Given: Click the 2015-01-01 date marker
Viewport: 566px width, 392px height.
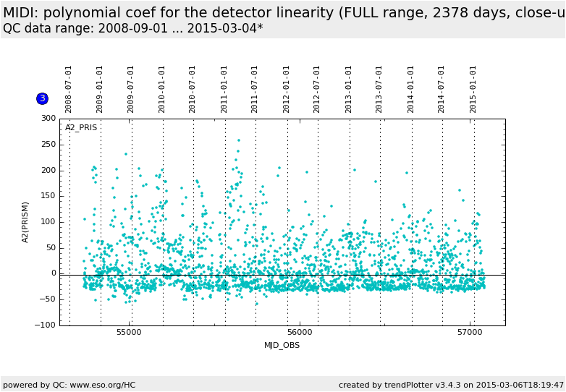Looking at the screenshot, I should pyautogui.click(x=473, y=89).
